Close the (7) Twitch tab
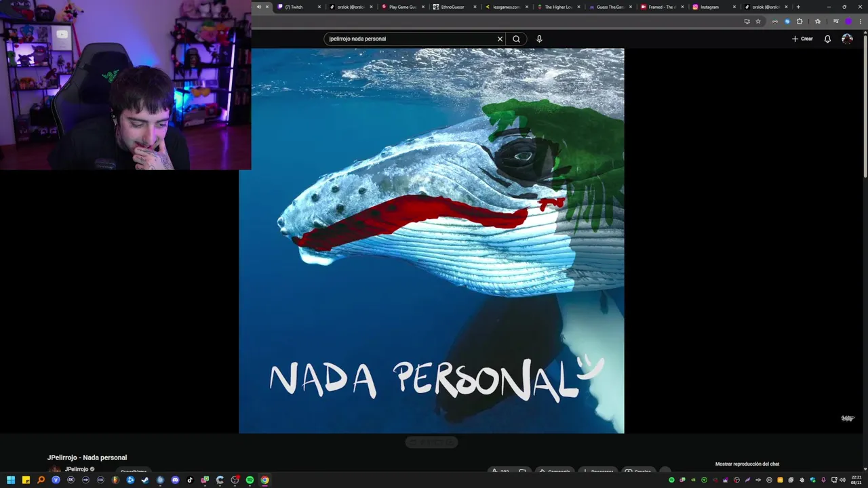 tap(319, 7)
